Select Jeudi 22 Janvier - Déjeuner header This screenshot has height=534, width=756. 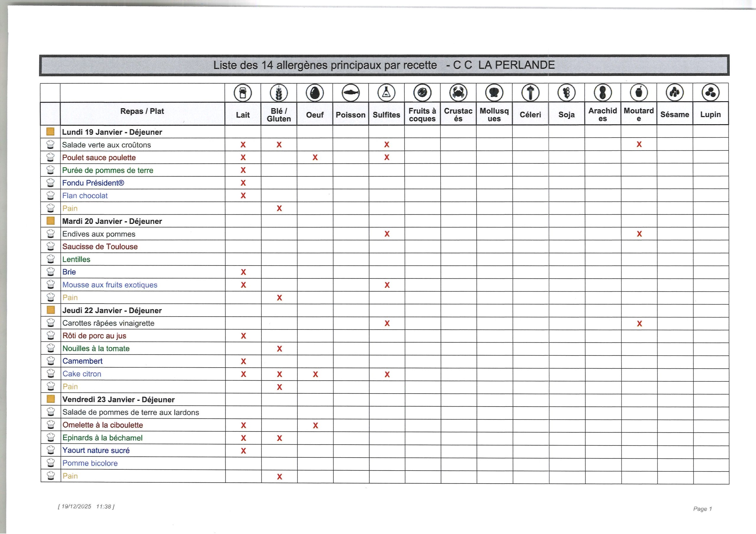(x=112, y=310)
